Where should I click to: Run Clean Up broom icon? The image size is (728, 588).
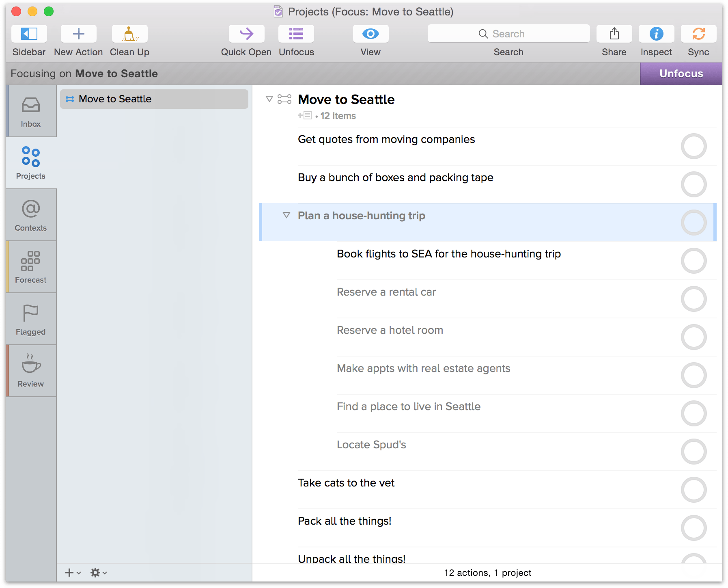coord(129,34)
